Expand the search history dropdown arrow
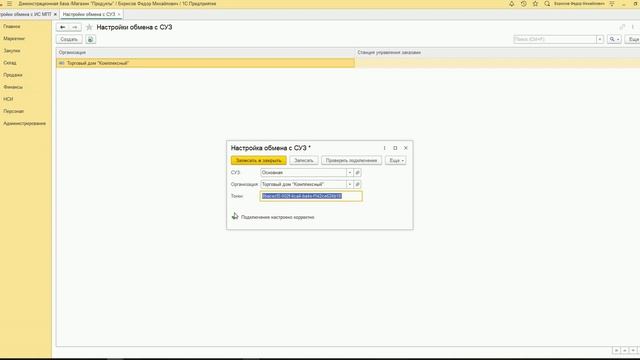This screenshot has width=640, height=360. 600,40
